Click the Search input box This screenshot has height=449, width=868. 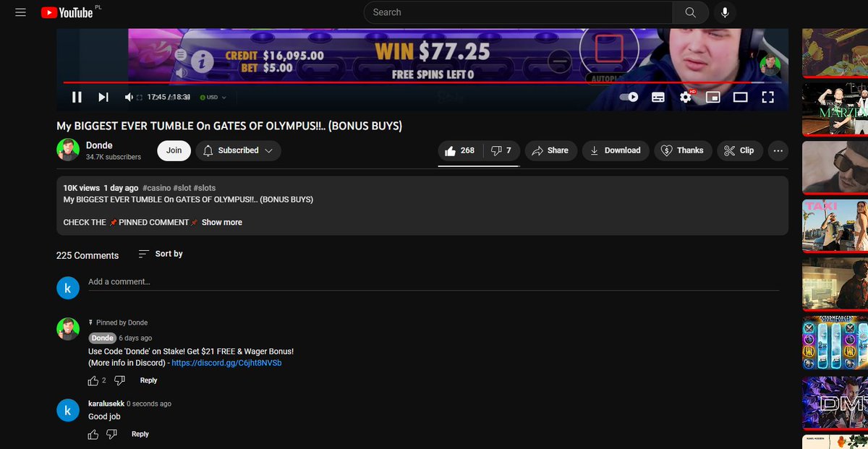pos(518,12)
